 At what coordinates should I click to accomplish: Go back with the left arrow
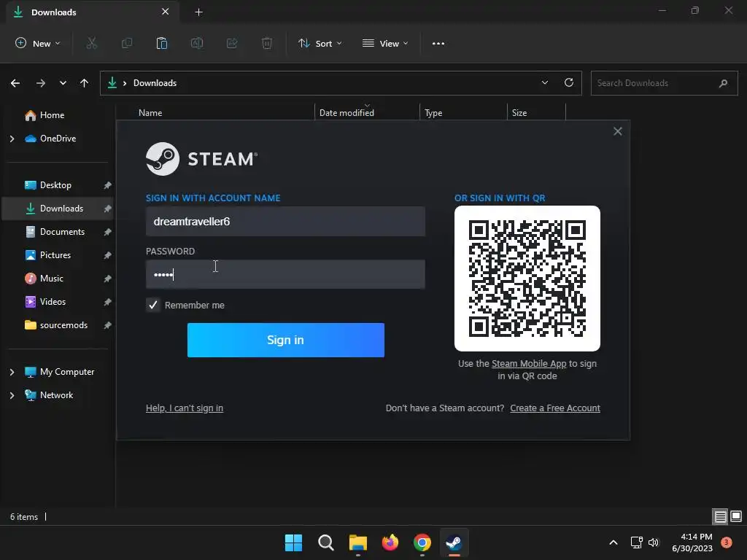(15, 83)
